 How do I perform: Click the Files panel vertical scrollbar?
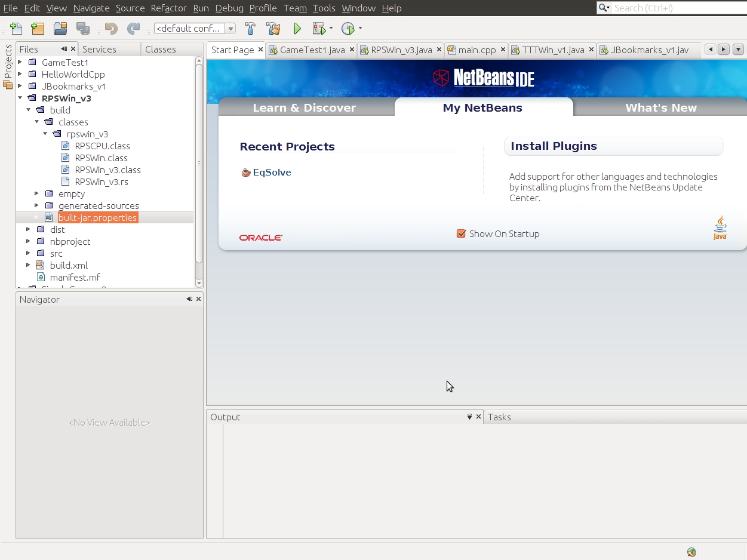(199, 164)
